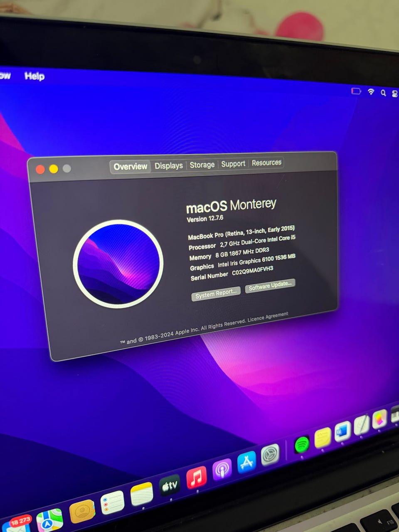The width and height of the screenshot is (399, 532).
Task: Launch Microsoft Word from the Dock
Action: pos(342,432)
